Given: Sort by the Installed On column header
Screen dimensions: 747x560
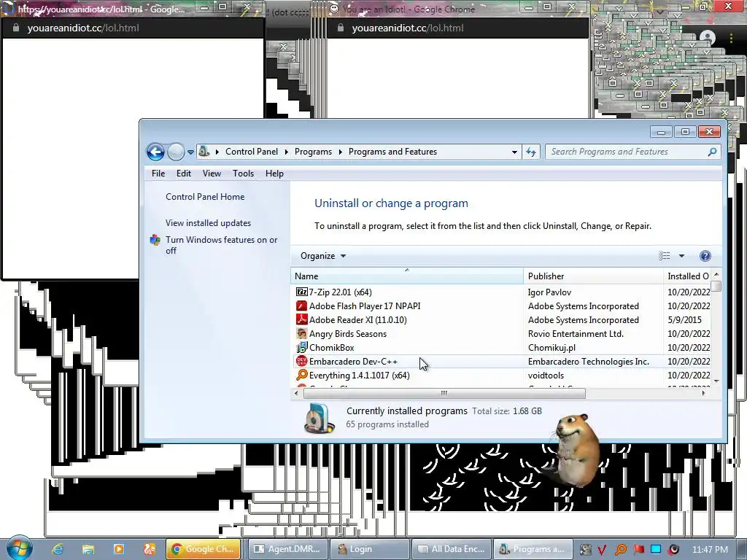Looking at the screenshot, I should click(687, 276).
